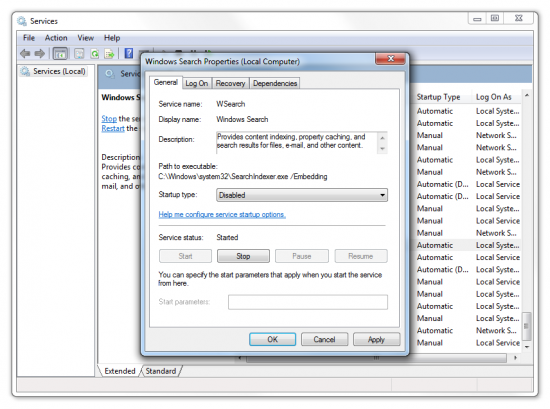Click the SearchIndexer.exe executable path text
The width and height of the screenshot is (550, 409).
(243, 176)
